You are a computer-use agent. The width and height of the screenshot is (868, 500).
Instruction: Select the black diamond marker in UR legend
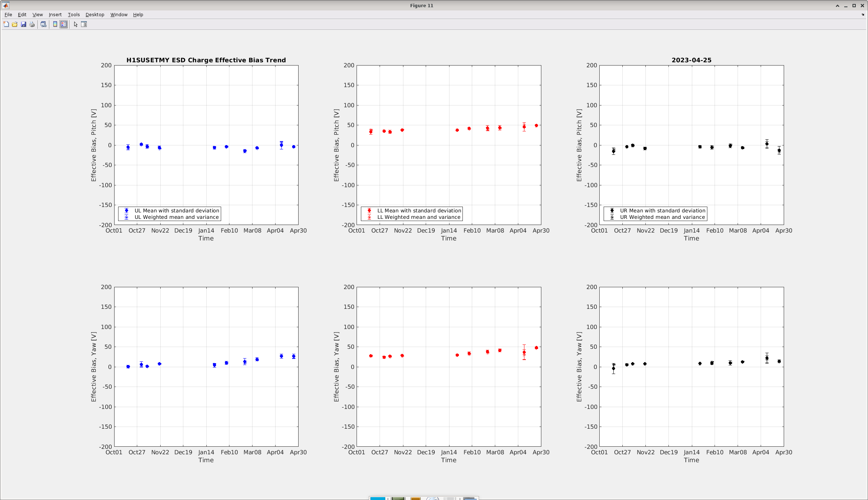[612, 211]
